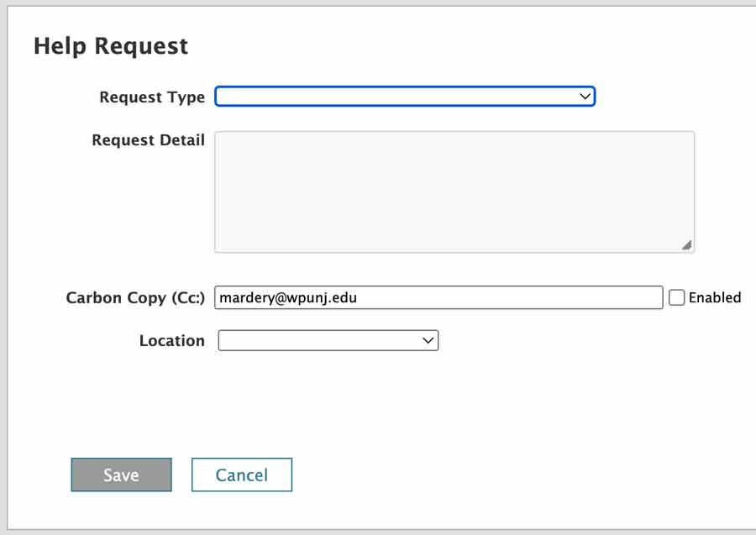Click the Save button
The height and width of the screenshot is (535, 756).
[121, 475]
